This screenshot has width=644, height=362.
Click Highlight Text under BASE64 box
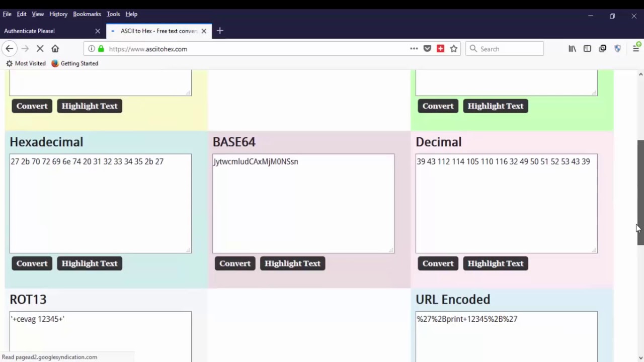point(292,263)
